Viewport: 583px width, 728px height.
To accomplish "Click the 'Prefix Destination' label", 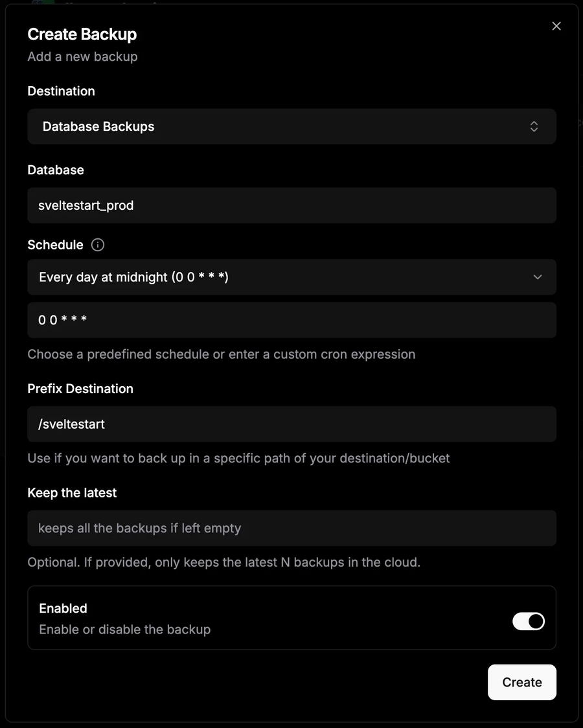I will tap(80, 389).
